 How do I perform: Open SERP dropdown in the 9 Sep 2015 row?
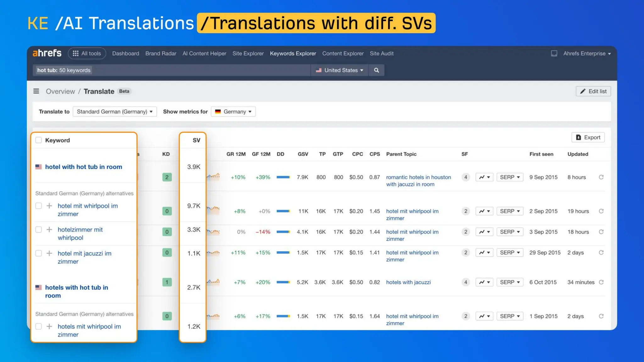(x=510, y=177)
